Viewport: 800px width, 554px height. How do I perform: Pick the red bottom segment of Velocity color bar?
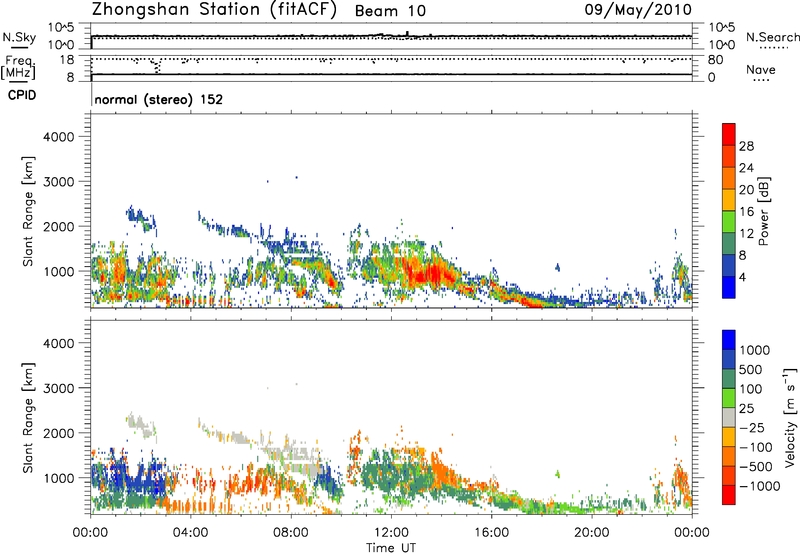[729, 495]
